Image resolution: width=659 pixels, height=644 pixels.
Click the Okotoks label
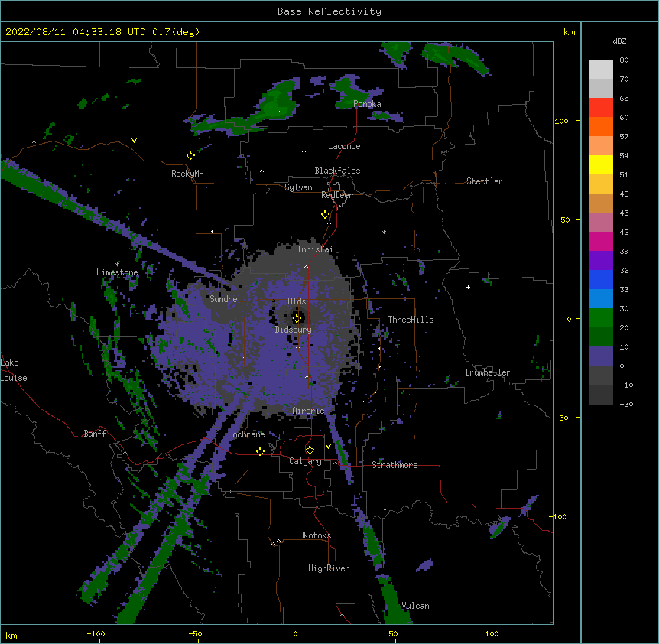pos(315,535)
